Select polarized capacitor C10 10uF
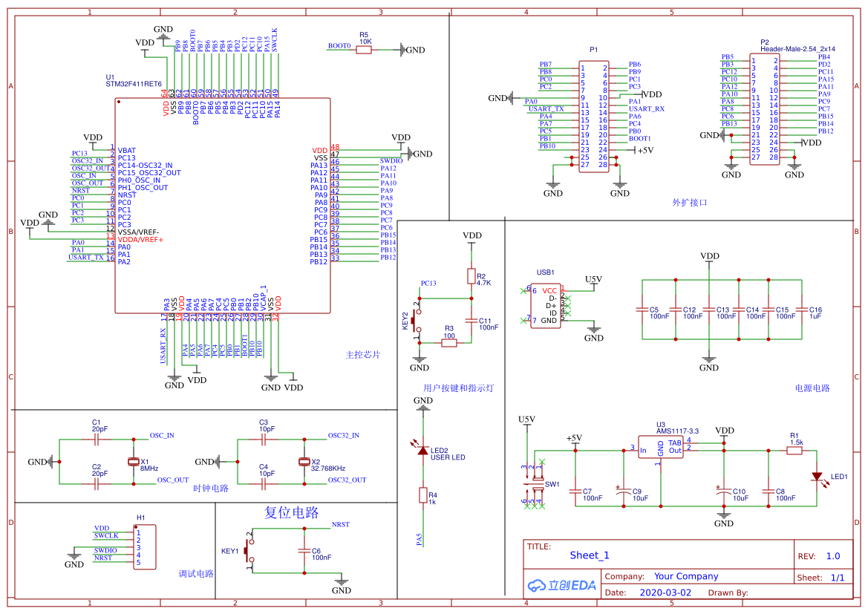 coord(724,491)
